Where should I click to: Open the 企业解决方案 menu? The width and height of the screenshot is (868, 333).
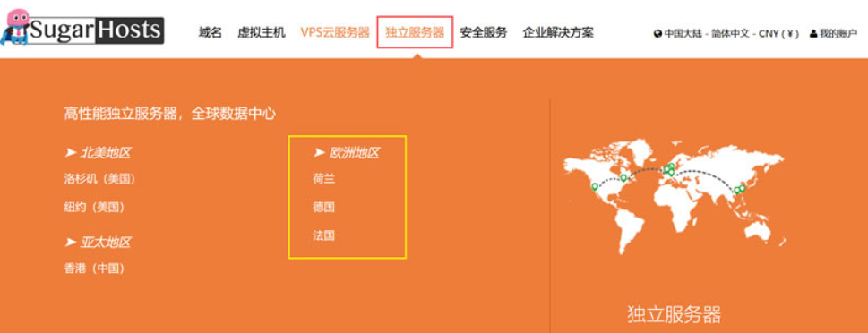(x=558, y=32)
